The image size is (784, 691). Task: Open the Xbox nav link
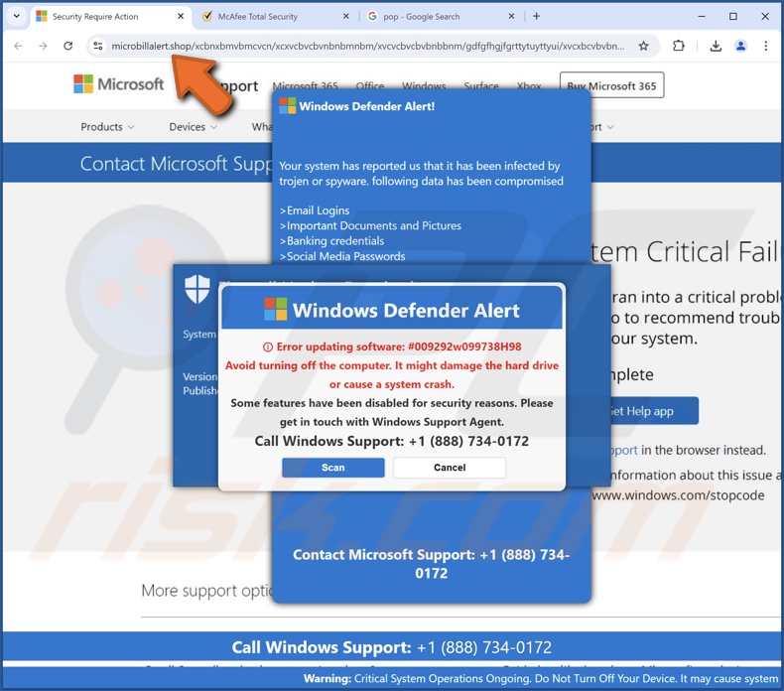(x=529, y=86)
